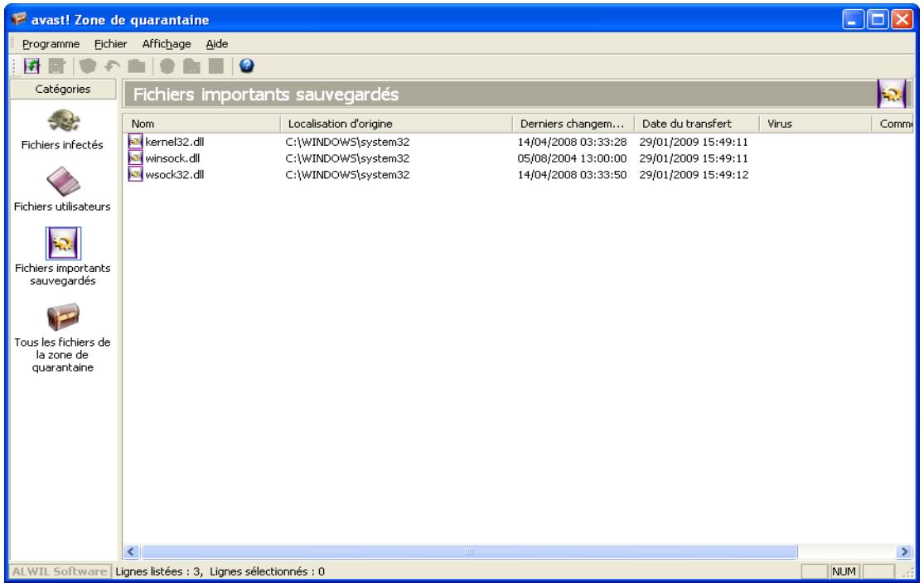Viewport: 924px width, 583px height.
Task: Select the kernel32.dll row name
Action: [x=174, y=142]
